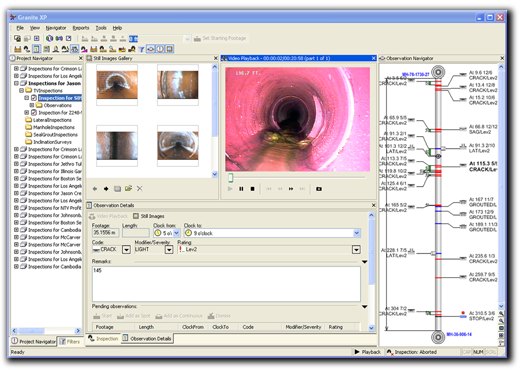The height and width of the screenshot is (371, 521).
Task: Go to previous image in Still Images Gallery
Action: (95, 189)
